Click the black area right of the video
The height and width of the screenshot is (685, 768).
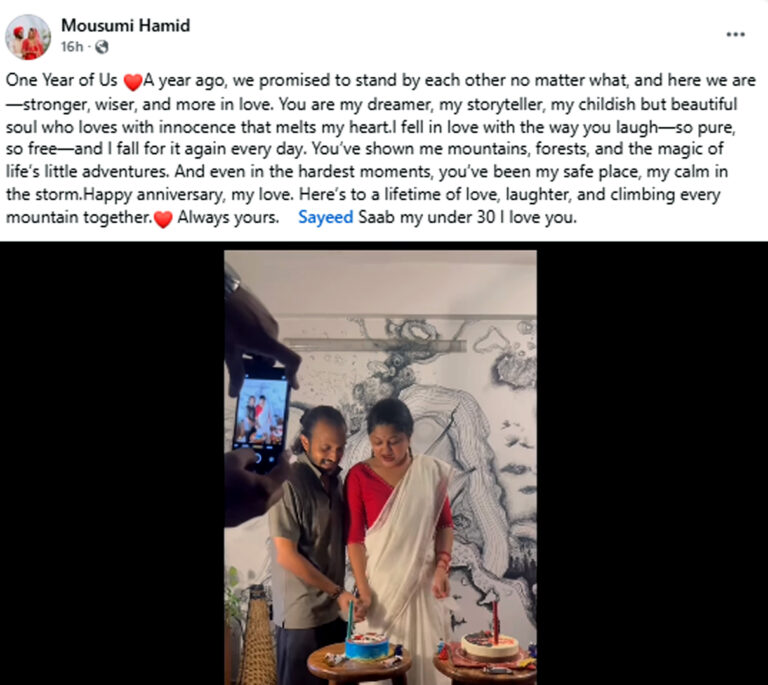[x=652, y=463]
